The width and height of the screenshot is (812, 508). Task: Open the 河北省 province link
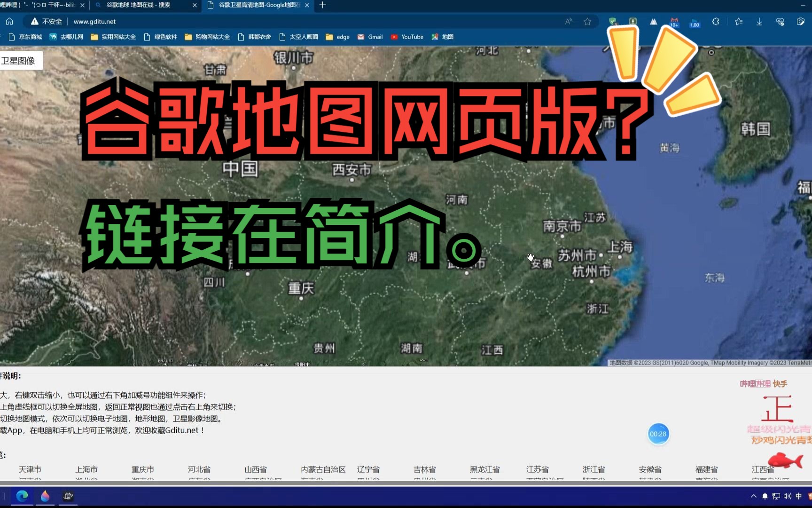(x=199, y=469)
